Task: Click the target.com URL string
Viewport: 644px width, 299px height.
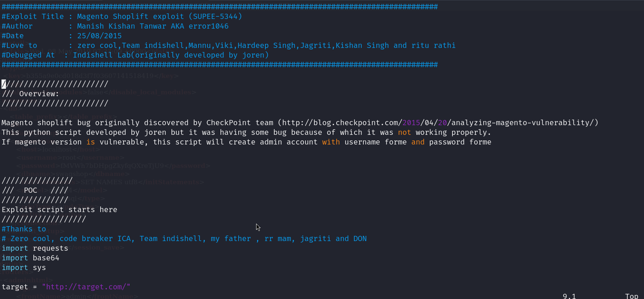Action: point(86,287)
